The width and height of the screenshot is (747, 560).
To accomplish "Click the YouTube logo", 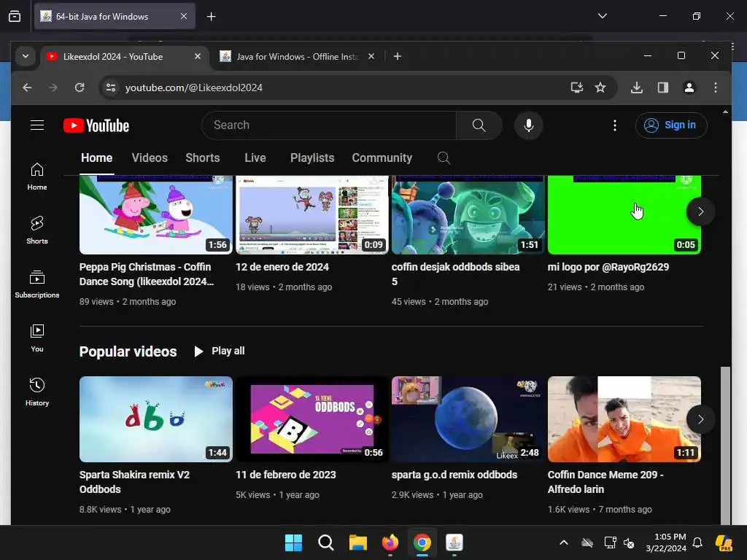I will click(x=96, y=125).
